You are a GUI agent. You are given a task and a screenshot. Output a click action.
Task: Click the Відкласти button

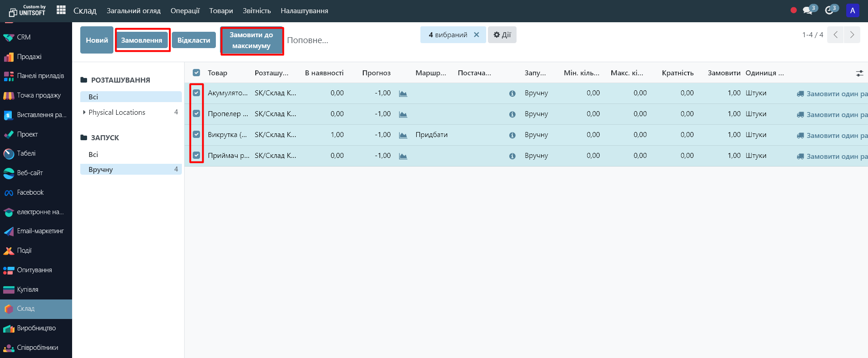(194, 40)
